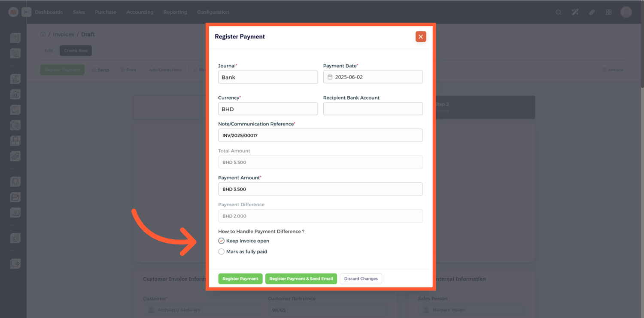Click the calendar icon in Payment Date
The image size is (644, 318).
[x=330, y=77]
